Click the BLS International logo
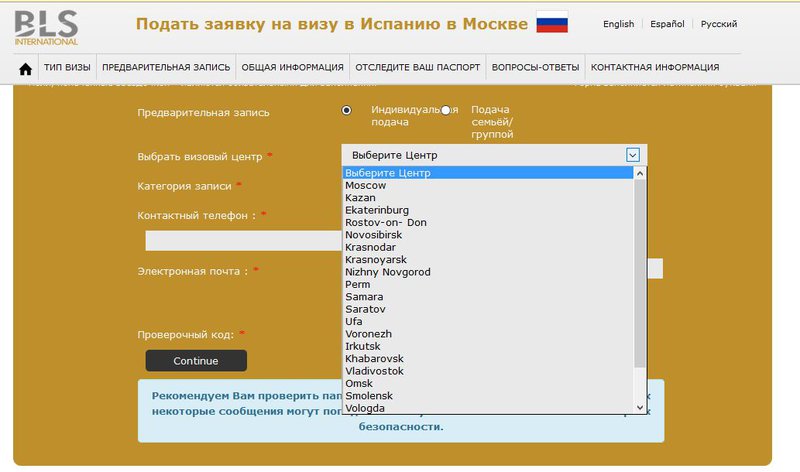The width and height of the screenshot is (800, 472). (x=46, y=24)
